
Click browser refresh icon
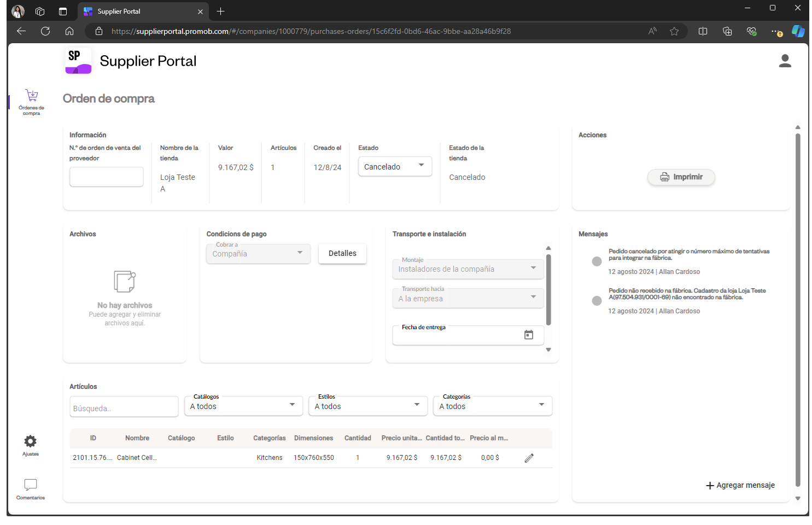click(x=45, y=31)
